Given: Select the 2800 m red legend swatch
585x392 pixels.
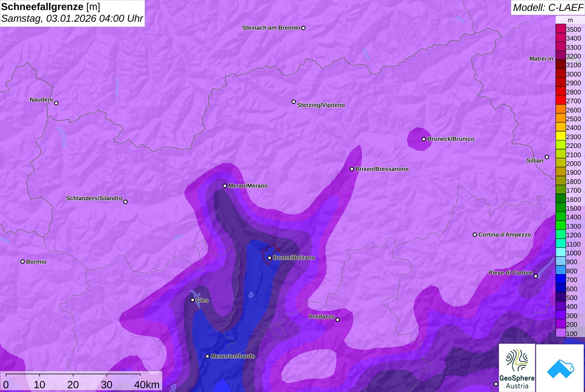Looking at the screenshot, I should [x=560, y=92].
